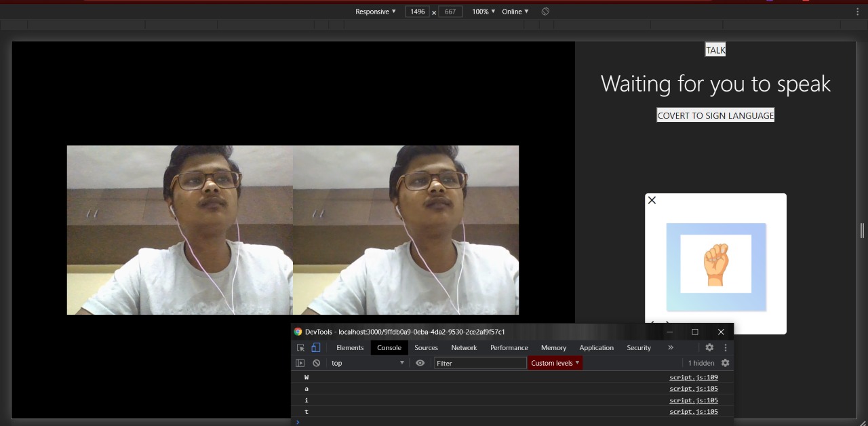
Task: Click the Chrome icon in the DevTools title bar
Action: click(x=298, y=332)
